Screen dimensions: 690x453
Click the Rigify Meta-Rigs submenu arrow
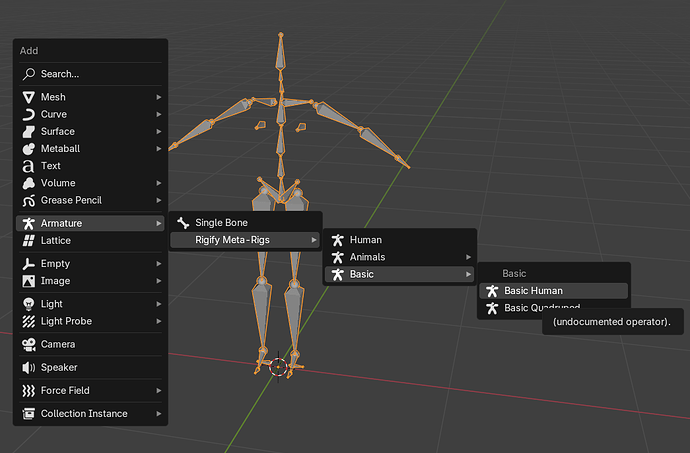[x=314, y=240]
